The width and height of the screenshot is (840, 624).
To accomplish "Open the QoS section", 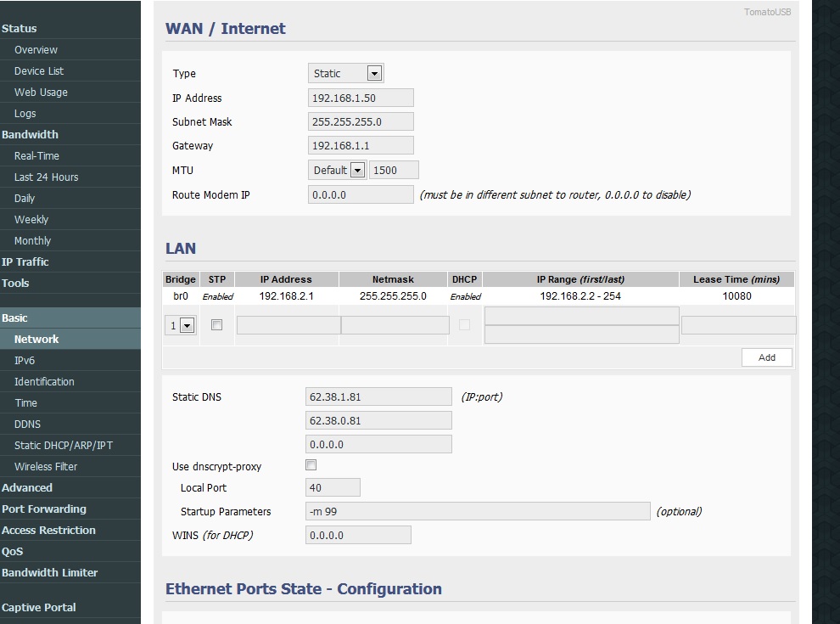I will coord(13,551).
